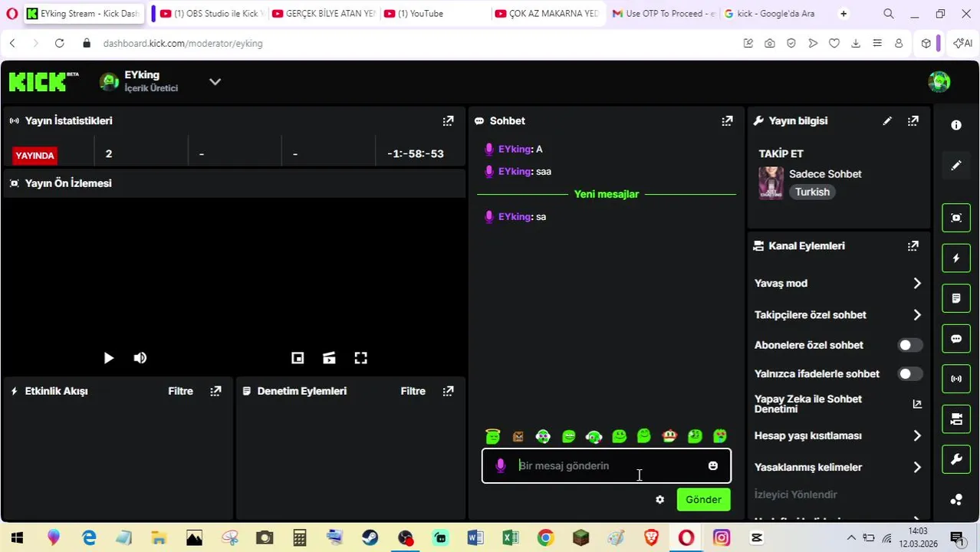Screen dimensions: 980x552
Task: Click the pencil icon in the right sidebar
Action: coord(956,166)
